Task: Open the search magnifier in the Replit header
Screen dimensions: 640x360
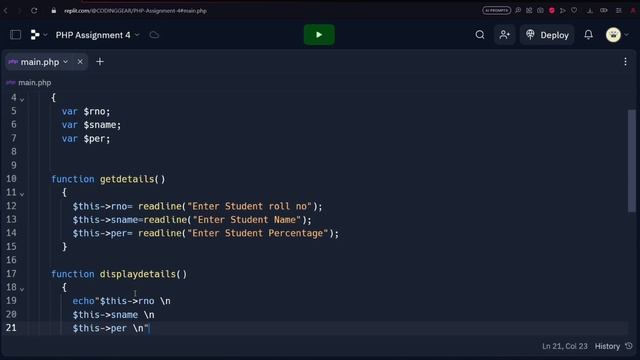Action: (x=480, y=35)
